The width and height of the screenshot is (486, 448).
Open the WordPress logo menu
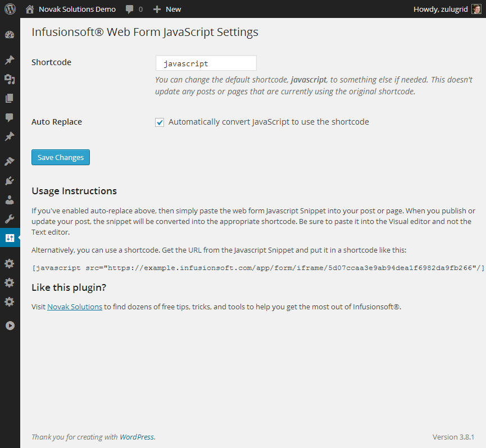click(x=10, y=9)
